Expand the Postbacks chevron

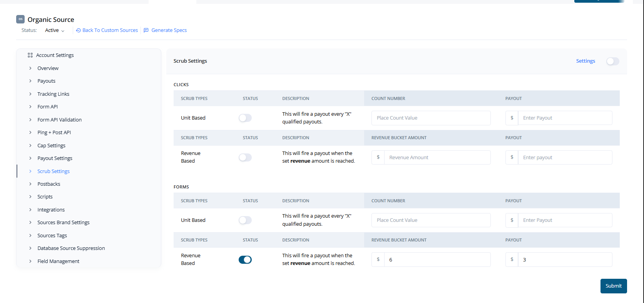[x=30, y=184]
